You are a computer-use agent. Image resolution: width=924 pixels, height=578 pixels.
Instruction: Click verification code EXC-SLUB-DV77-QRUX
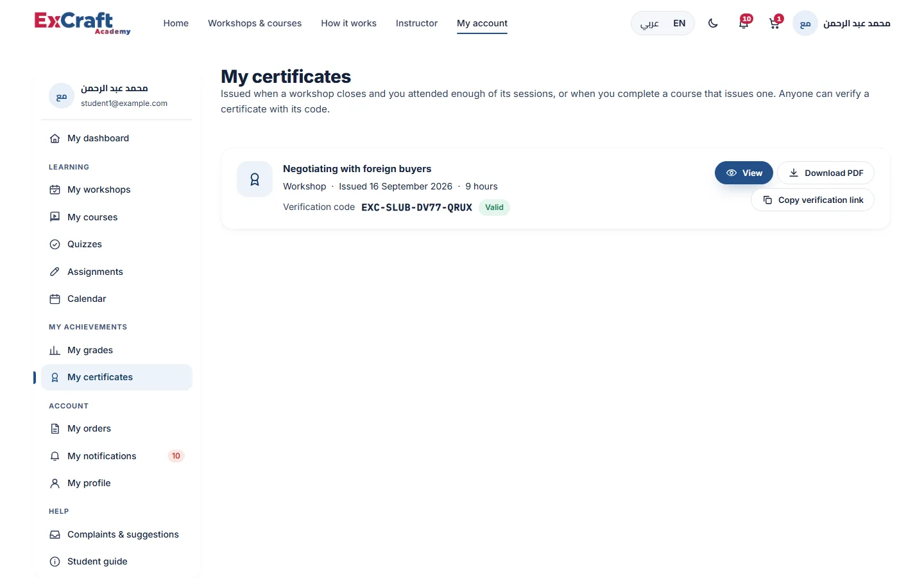tap(416, 207)
